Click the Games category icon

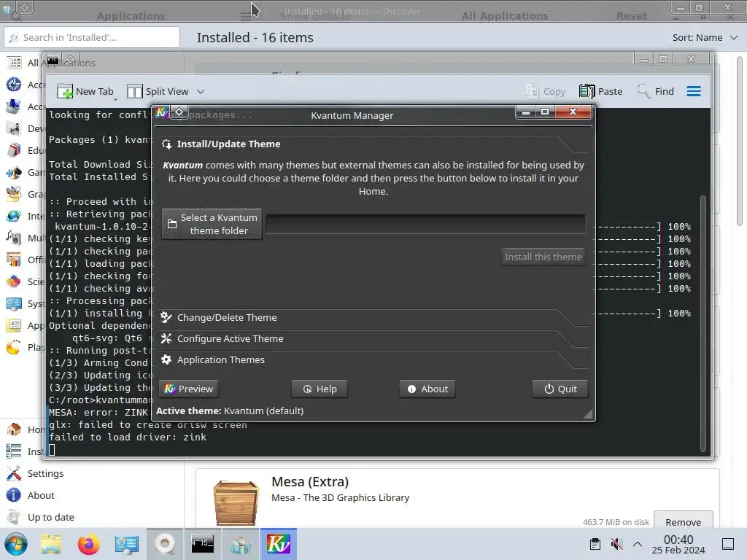point(14,172)
